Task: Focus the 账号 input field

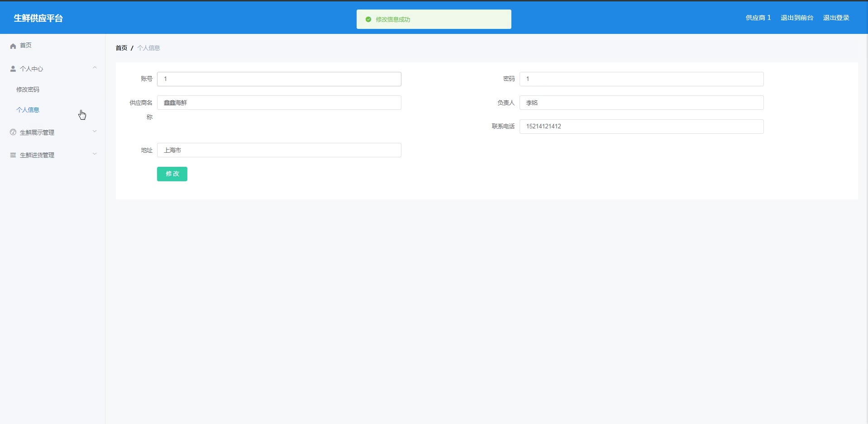Action: point(279,79)
